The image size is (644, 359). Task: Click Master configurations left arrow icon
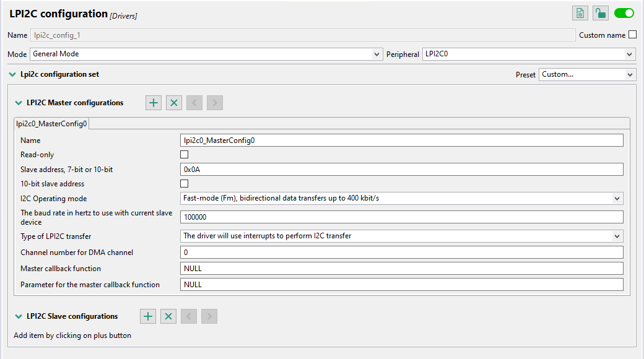tap(194, 103)
